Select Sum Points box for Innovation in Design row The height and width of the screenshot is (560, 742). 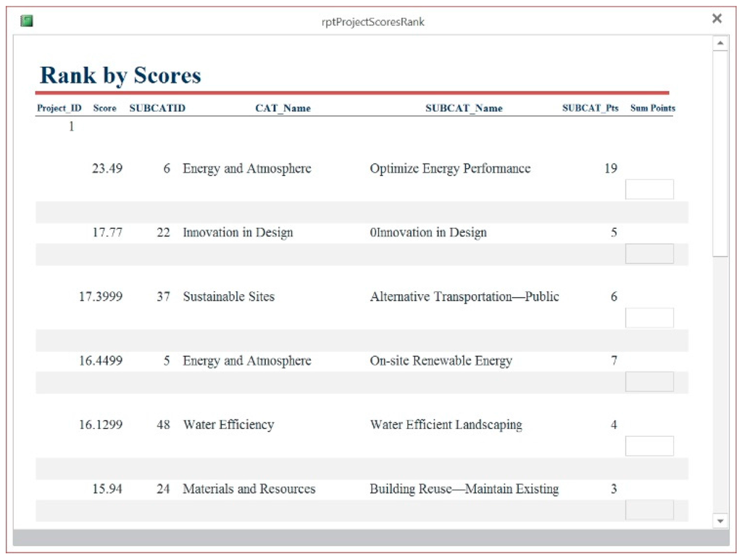point(649,254)
